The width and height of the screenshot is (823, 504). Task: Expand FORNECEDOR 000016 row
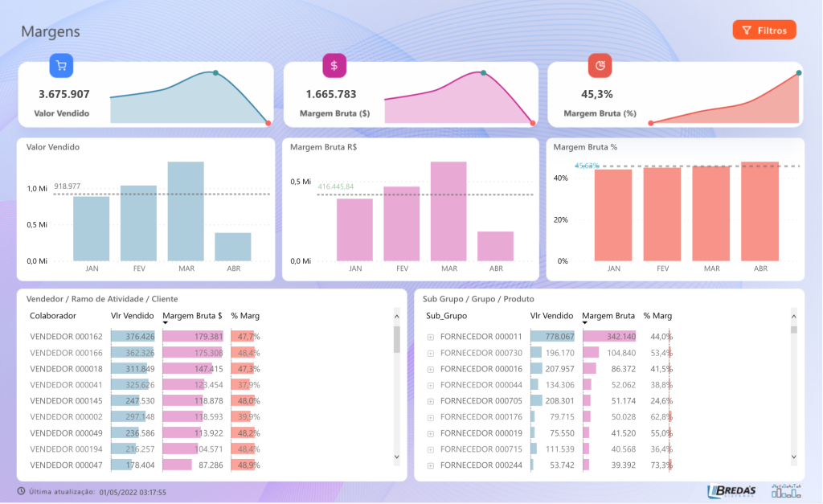tap(431, 370)
